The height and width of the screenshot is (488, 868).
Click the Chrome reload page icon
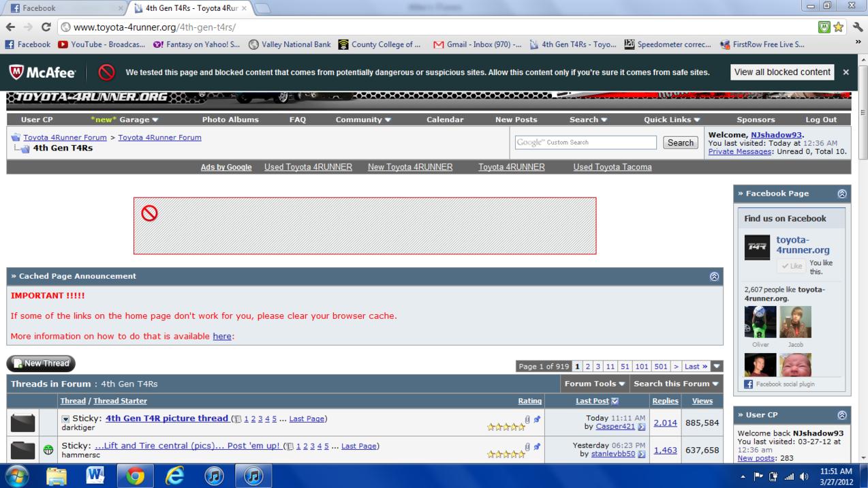click(x=46, y=27)
